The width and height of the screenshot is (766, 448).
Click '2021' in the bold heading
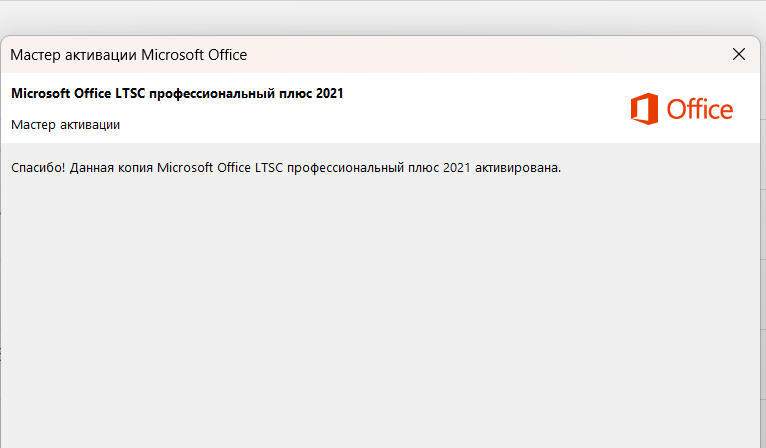[x=328, y=93]
